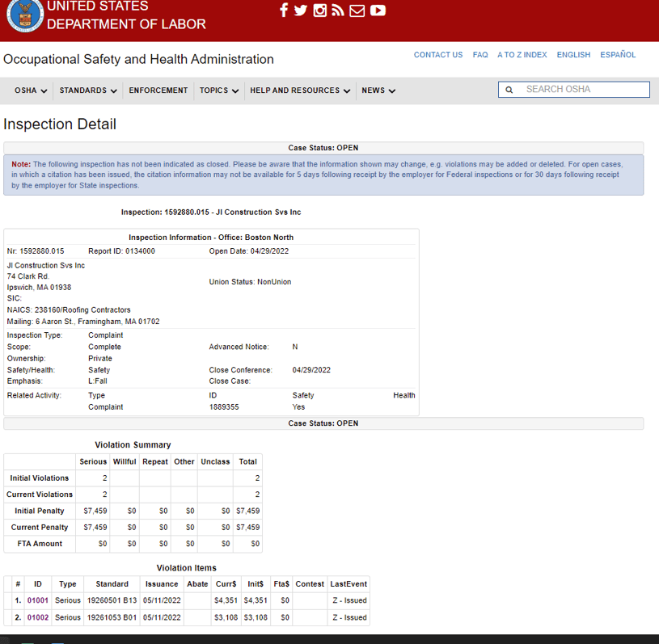Image resolution: width=659 pixels, height=644 pixels.
Task: Expand the OSHA menu
Action: [x=31, y=90]
